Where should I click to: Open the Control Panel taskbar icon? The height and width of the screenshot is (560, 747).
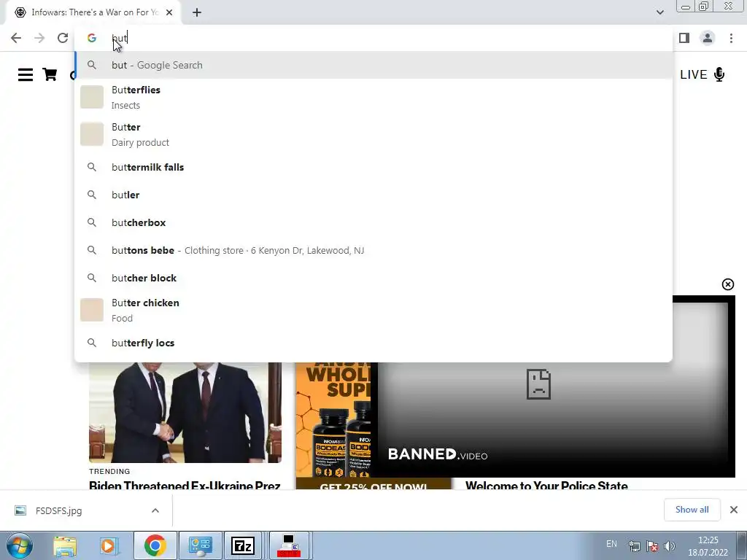point(200,545)
